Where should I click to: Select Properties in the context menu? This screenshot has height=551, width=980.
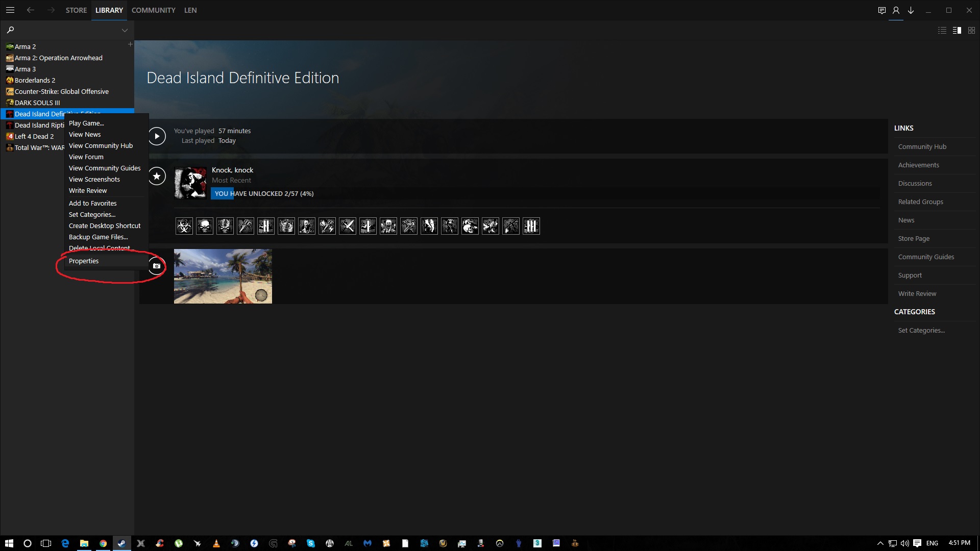84,261
